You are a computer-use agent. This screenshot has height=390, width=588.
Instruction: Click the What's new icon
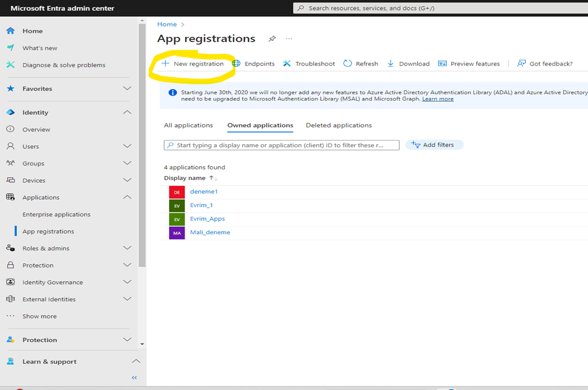click(x=10, y=48)
